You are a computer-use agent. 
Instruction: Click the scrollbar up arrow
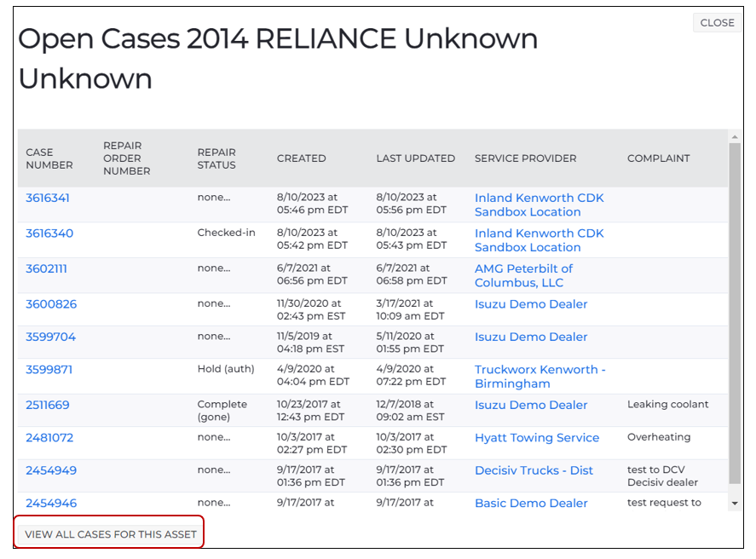[x=735, y=137]
